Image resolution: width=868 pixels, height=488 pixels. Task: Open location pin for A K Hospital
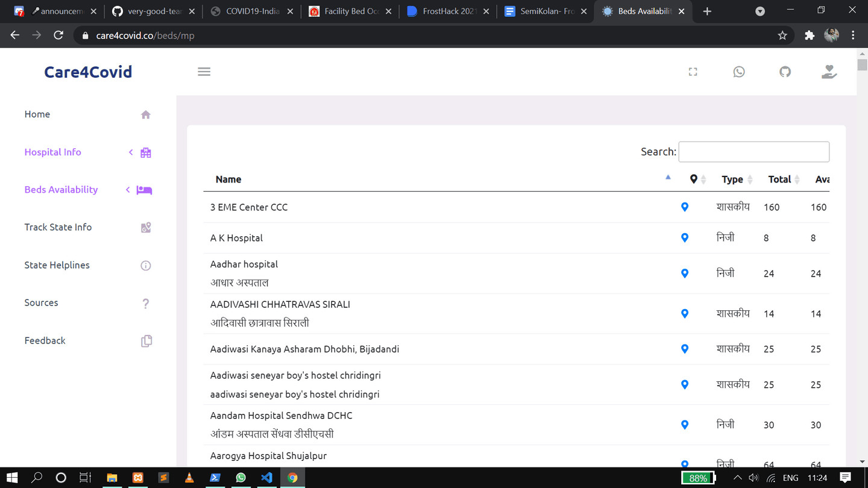(685, 237)
